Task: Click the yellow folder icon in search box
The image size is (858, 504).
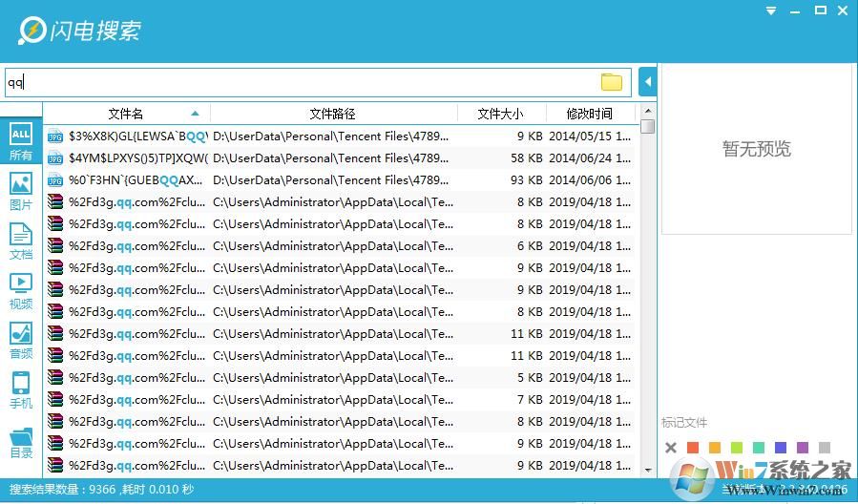Action: (611, 82)
